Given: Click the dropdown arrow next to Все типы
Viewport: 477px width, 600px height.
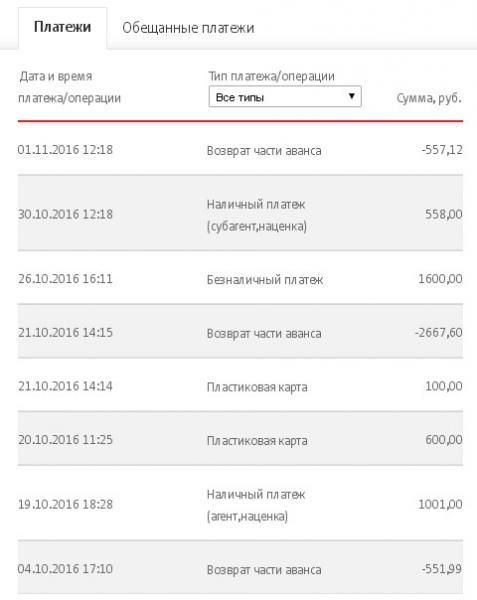Looking at the screenshot, I should pos(351,96).
